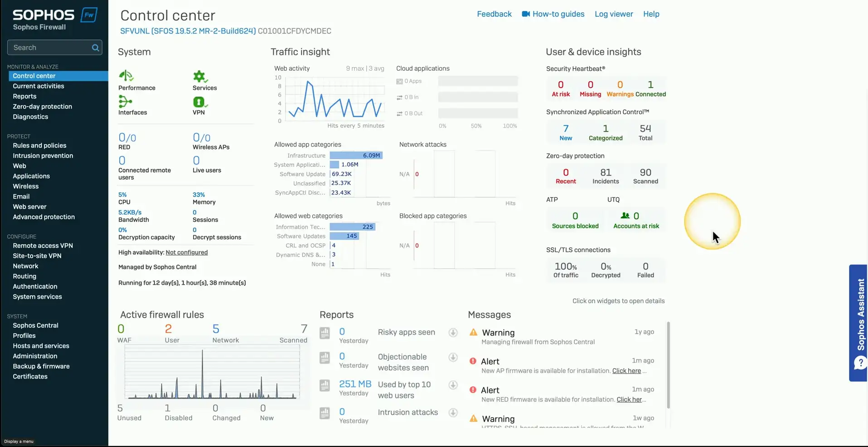Click the Interfaces status icon
This screenshot has width=868, height=447.
pos(125,102)
